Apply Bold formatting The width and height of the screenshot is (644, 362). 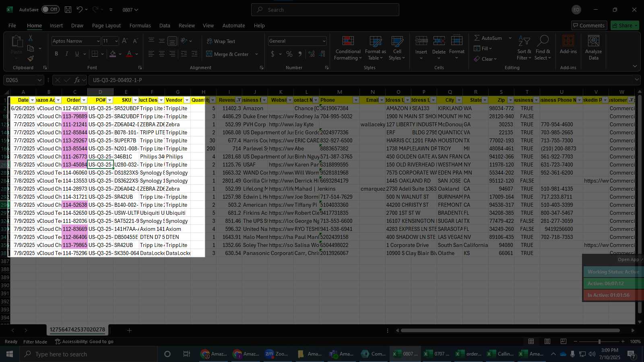pos(56,54)
